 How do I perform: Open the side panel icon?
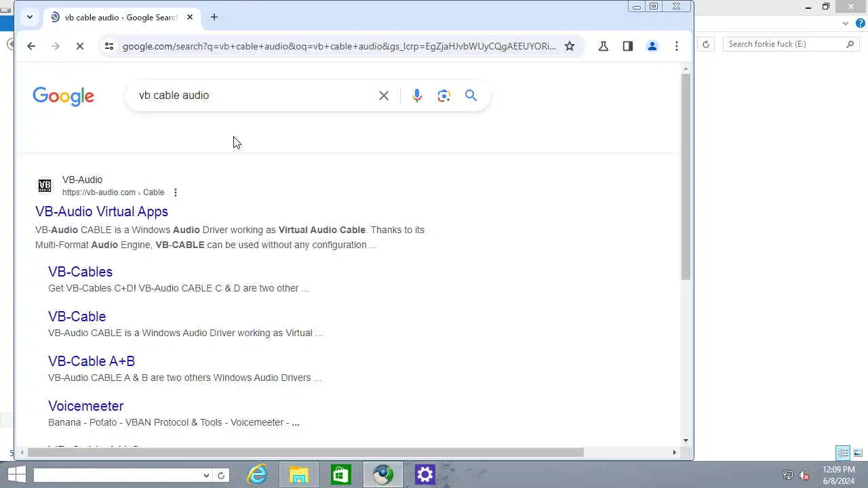tap(627, 46)
